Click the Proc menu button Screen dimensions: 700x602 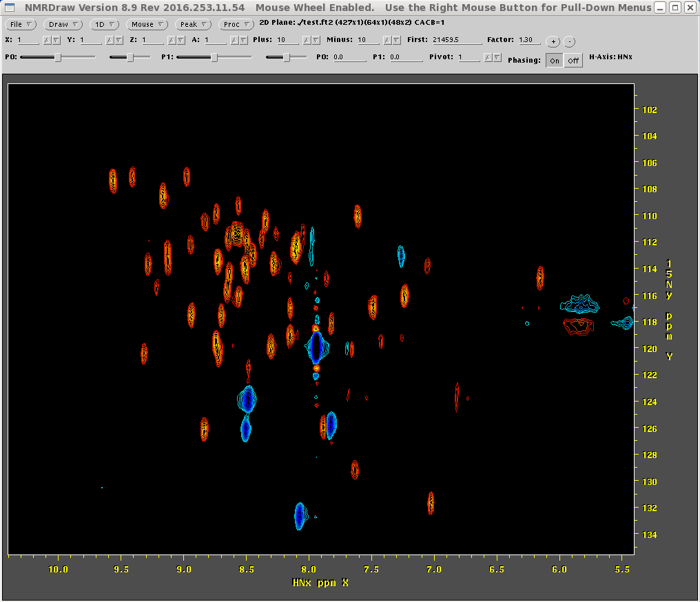point(236,24)
